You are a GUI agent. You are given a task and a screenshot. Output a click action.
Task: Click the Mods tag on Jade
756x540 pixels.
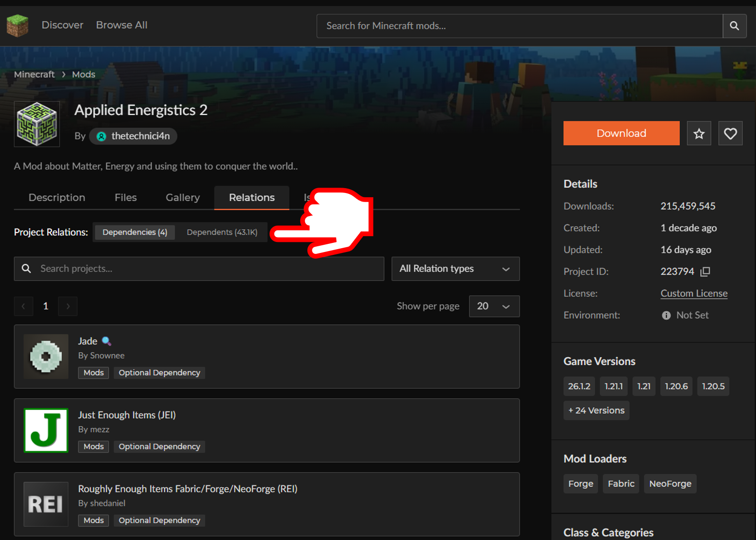click(94, 373)
